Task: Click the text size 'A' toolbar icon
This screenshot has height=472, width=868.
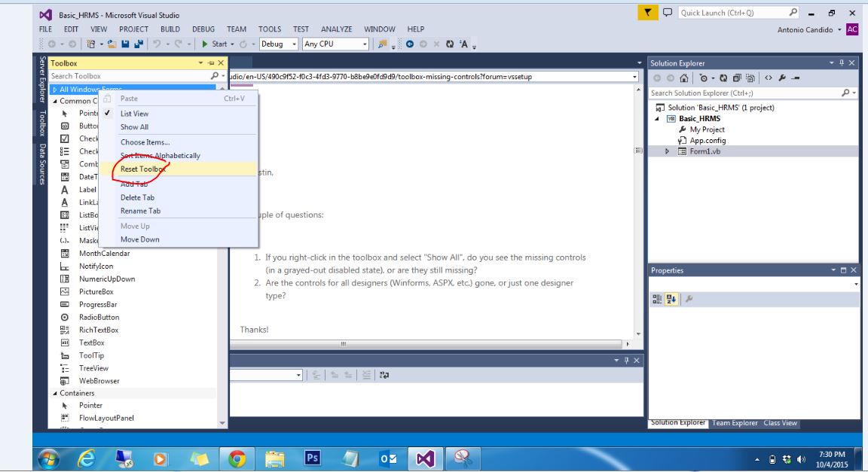Action: (x=464, y=44)
